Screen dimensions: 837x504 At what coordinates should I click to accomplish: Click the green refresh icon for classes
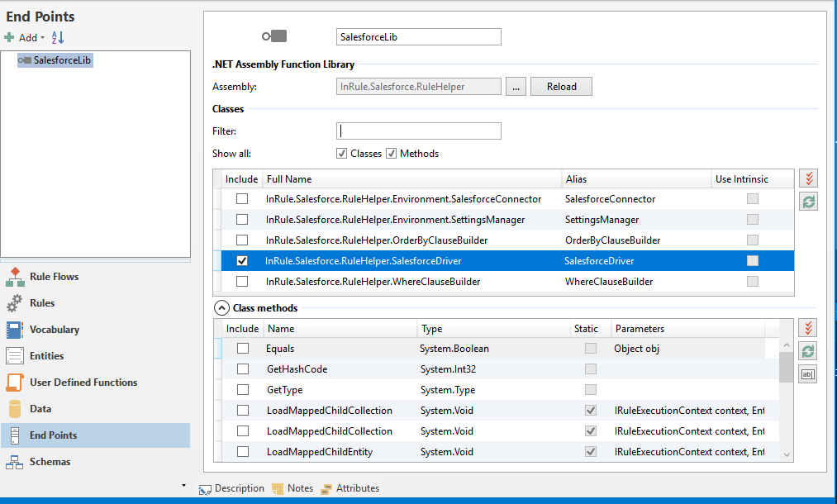click(809, 202)
